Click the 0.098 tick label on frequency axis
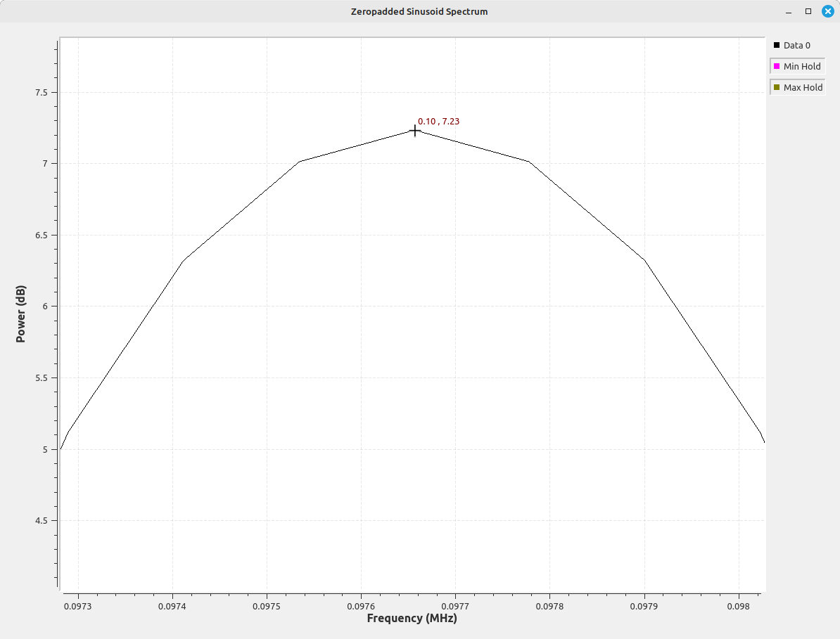The width and height of the screenshot is (840, 639). 738,605
